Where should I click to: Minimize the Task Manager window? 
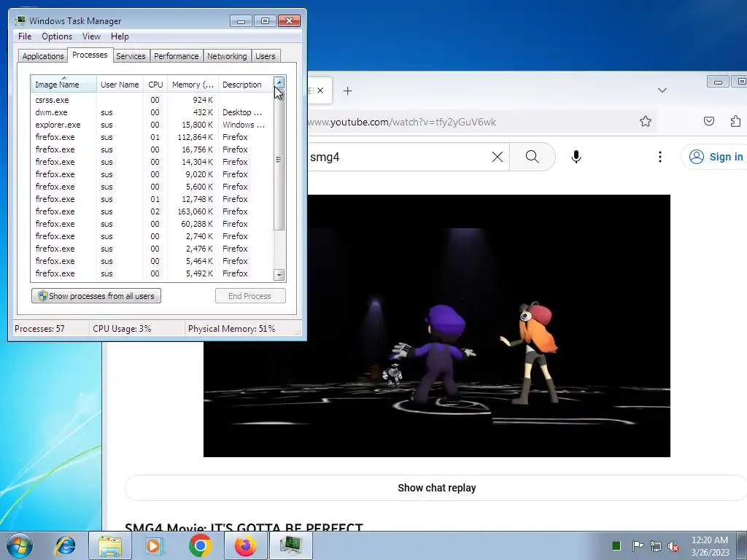tap(241, 21)
